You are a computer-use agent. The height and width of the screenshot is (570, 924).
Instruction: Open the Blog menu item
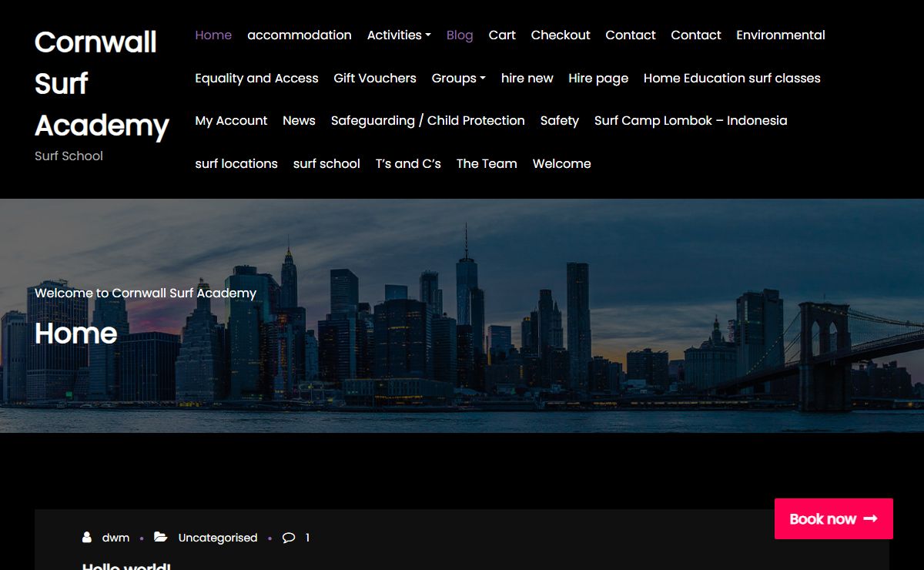click(x=460, y=35)
